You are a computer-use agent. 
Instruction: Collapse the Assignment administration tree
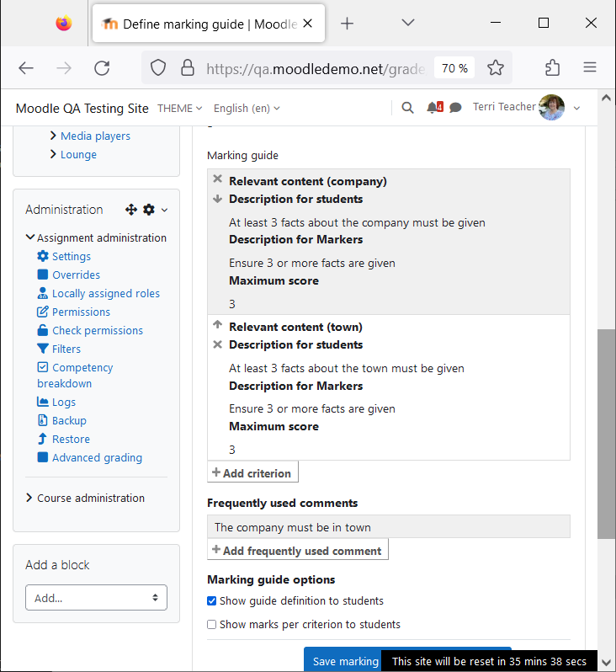pos(29,237)
